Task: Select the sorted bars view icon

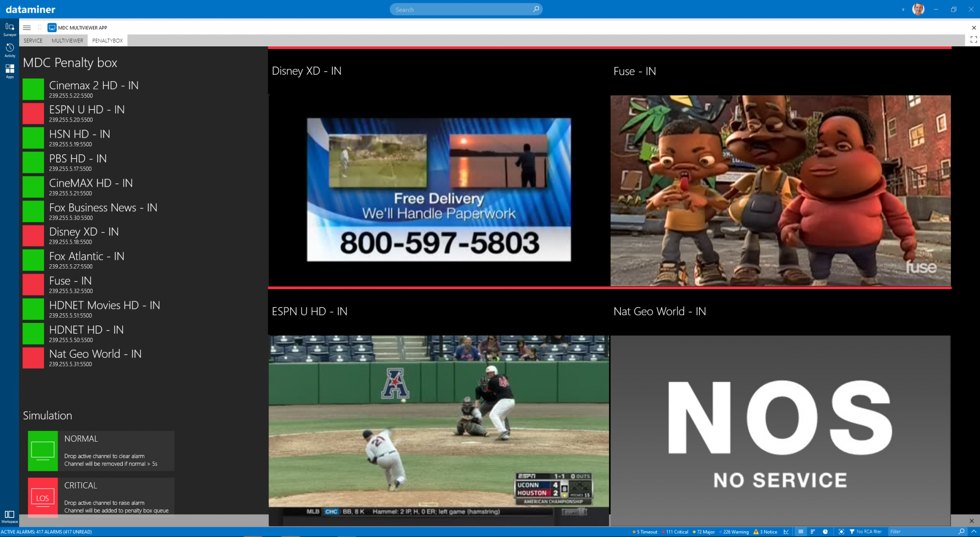Action: pos(813,532)
